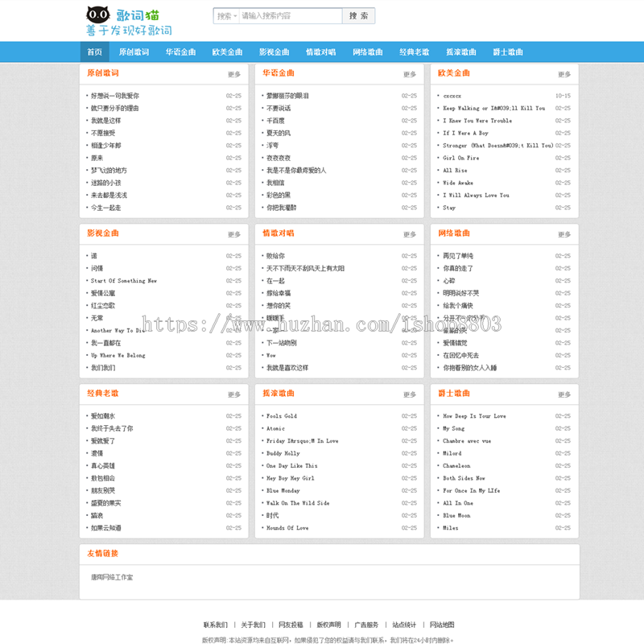The width and height of the screenshot is (644, 644).
Task: Open 网络歌曲 in the blue navigation bar
Action: (x=368, y=52)
